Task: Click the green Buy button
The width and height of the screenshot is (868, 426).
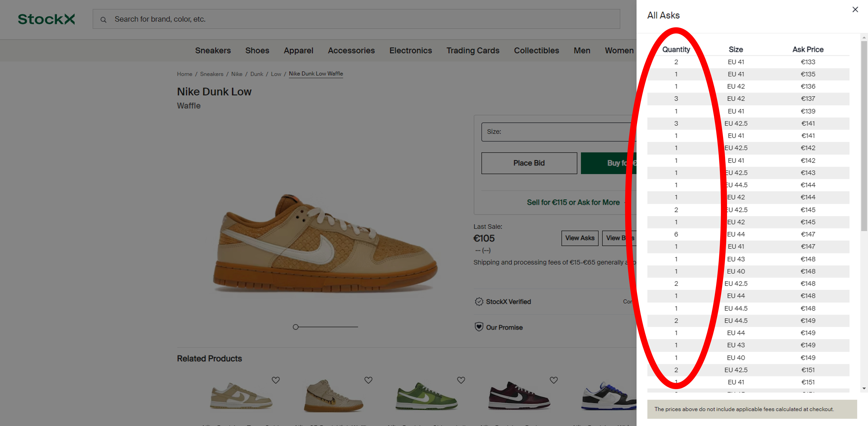Action: tap(608, 163)
